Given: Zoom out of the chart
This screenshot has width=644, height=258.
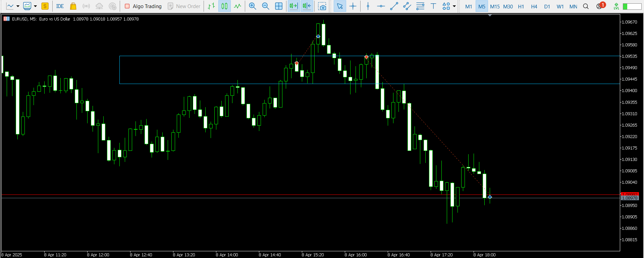Looking at the screenshot, I should (265, 6).
